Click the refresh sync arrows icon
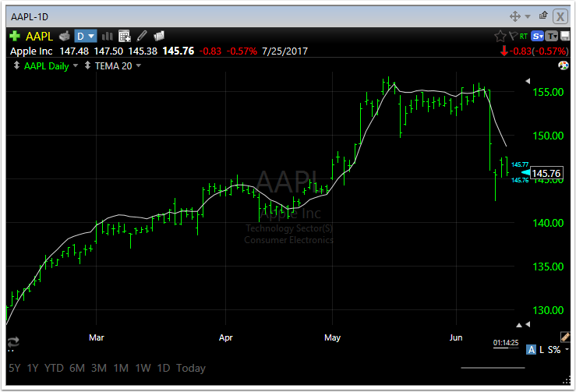The image size is (576, 392). pyautogui.click(x=13, y=342)
